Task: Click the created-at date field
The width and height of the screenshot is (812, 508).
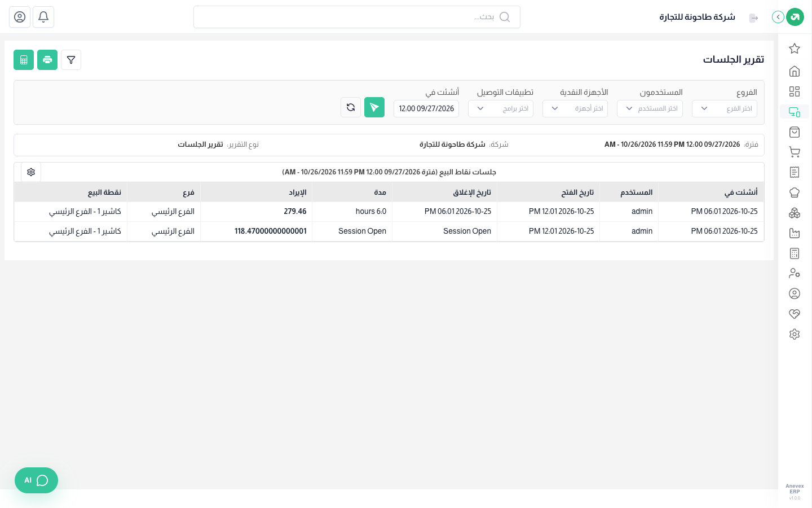Action: tap(426, 108)
